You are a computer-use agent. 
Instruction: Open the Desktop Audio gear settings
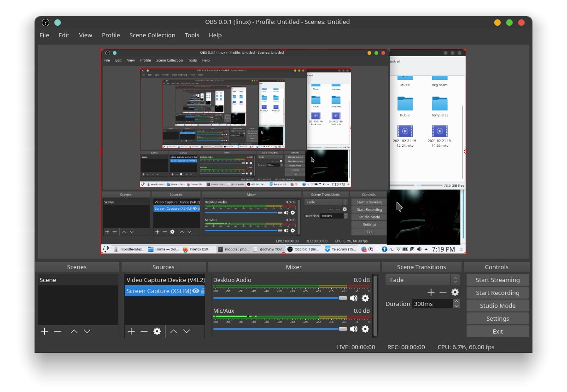pos(365,298)
